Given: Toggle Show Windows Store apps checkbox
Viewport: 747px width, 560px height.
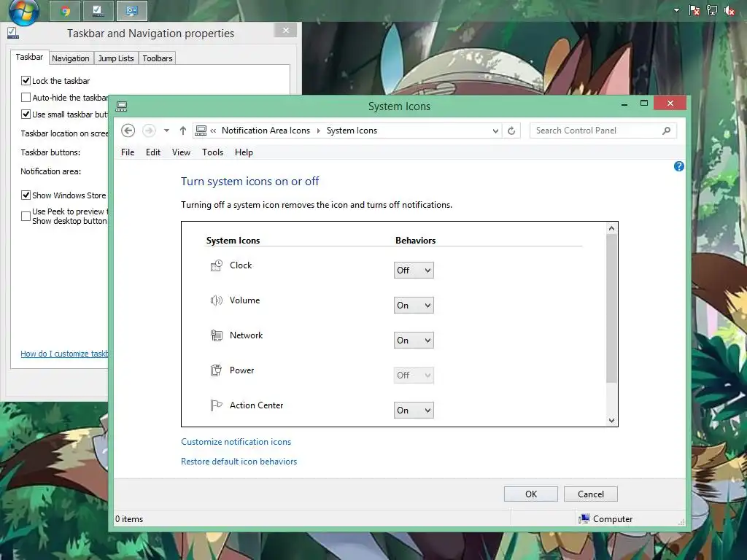Looking at the screenshot, I should click(26, 195).
